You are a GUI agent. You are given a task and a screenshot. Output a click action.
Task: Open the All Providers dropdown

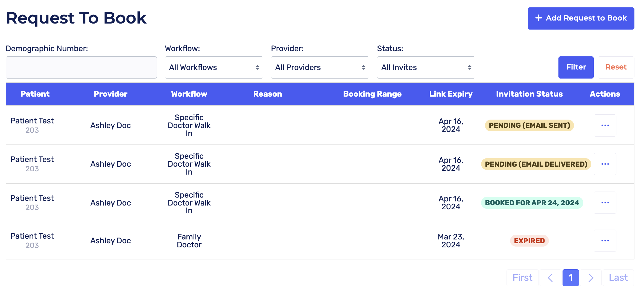(x=320, y=67)
